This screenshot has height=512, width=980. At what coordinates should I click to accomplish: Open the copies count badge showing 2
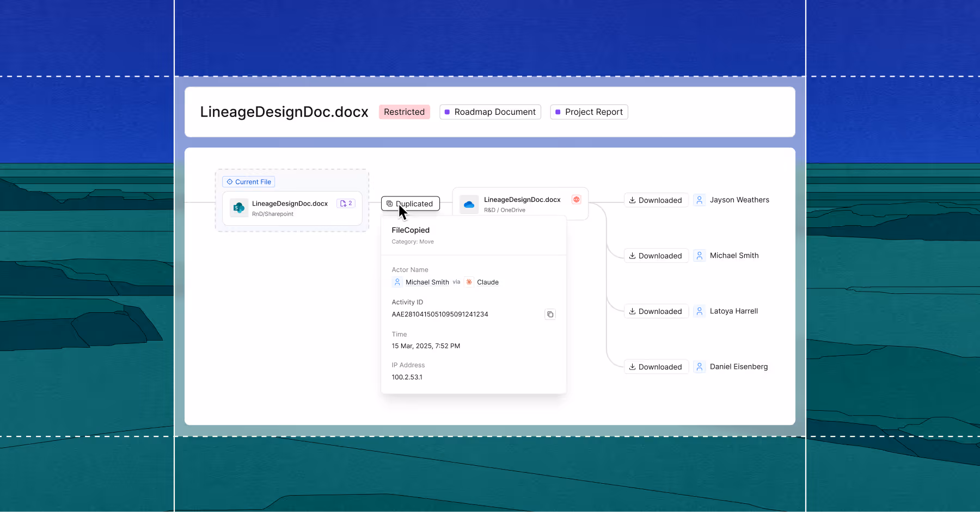346,203
